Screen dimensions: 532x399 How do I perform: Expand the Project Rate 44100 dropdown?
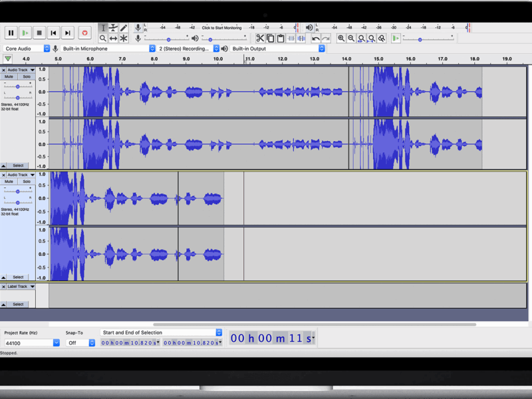pos(56,342)
